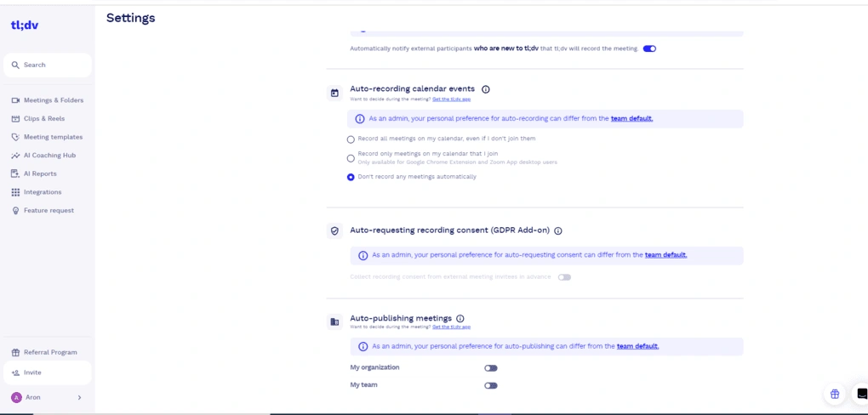
Task: Click the info icon beside Auto-recording calendar events
Action: pos(485,89)
